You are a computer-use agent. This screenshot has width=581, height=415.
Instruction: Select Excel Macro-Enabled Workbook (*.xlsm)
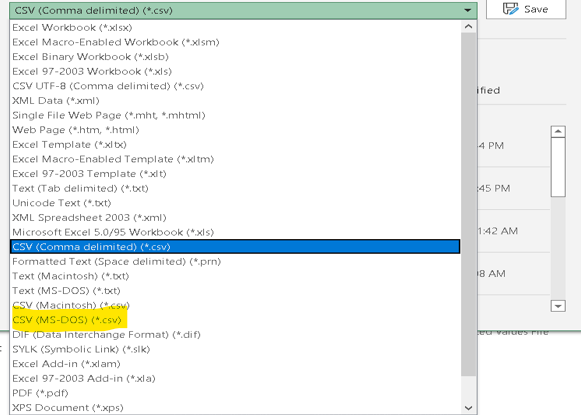pyautogui.click(x=235, y=42)
